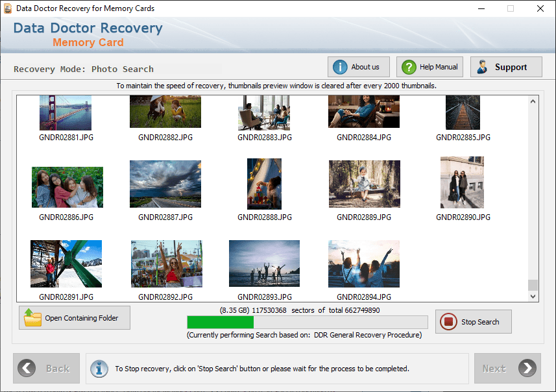Click the info icon in the bottom message bar
Screen dimensions: 556x392
point(99,369)
